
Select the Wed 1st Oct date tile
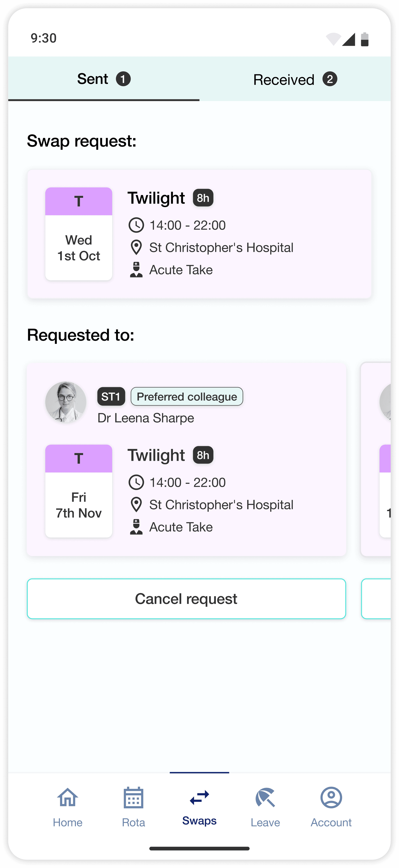pos(79,234)
